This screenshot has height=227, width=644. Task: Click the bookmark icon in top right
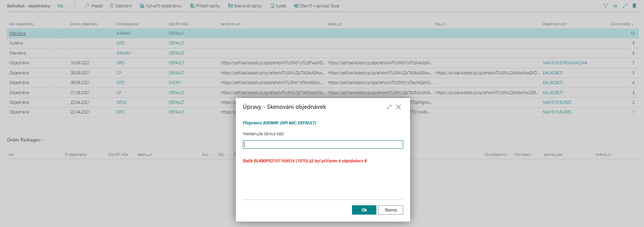[634, 6]
